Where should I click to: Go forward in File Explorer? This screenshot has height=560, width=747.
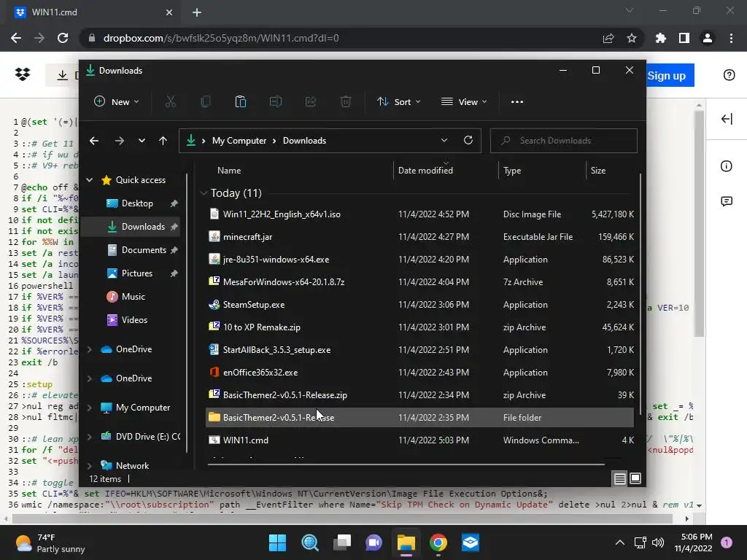[x=119, y=141]
